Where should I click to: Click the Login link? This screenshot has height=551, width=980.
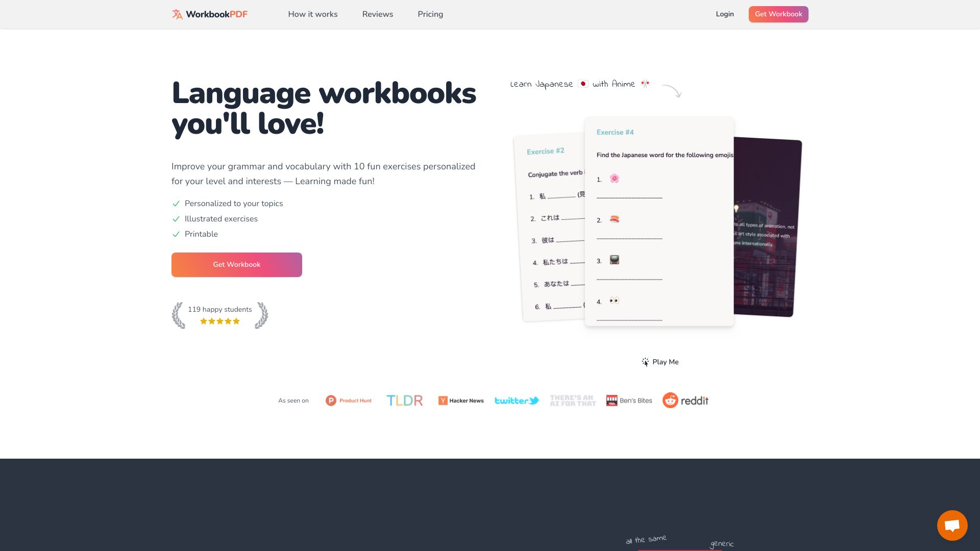(x=724, y=14)
